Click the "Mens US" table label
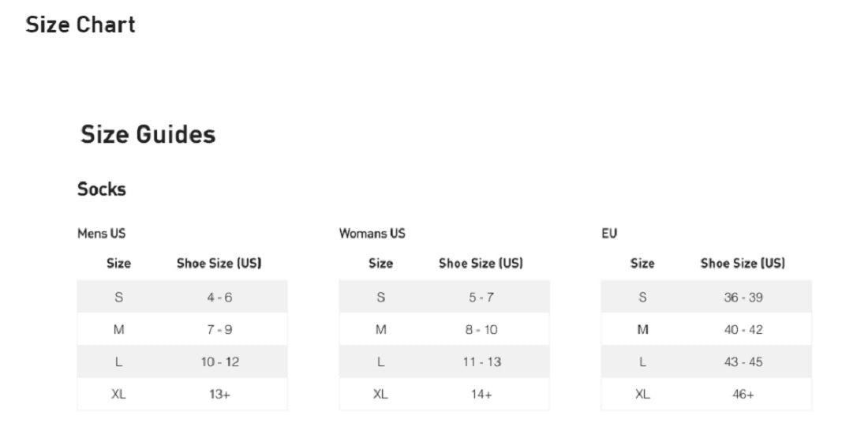 101,234
